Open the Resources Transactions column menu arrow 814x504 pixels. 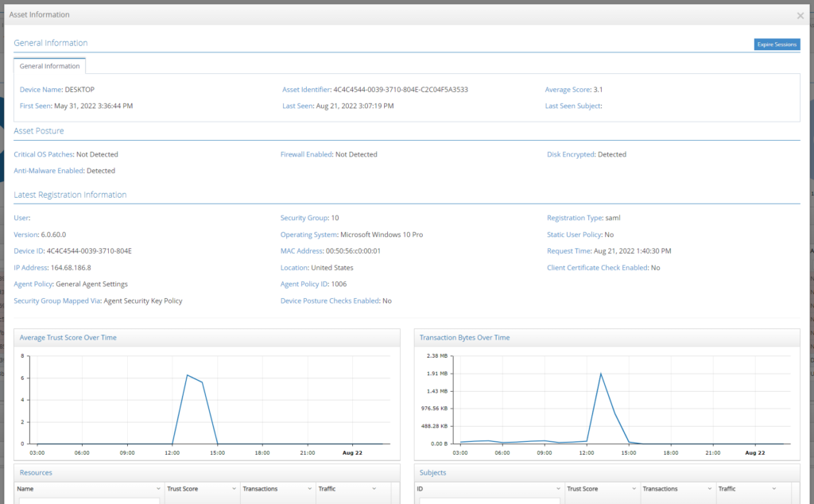pyautogui.click(x=309, y=488)
